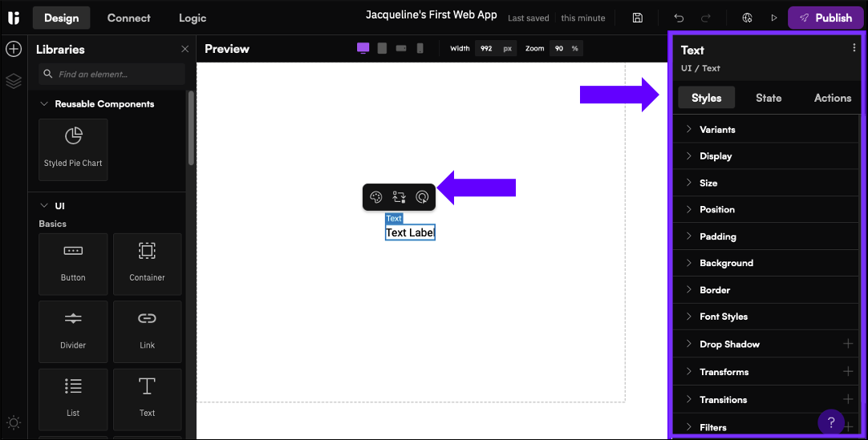The image size is (868, 440).
Task: Open the palette style icon in floating toolbar
Action: [376, 197]
